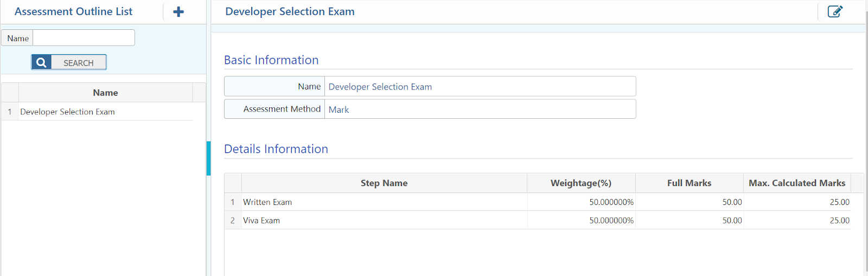Click the blue panel splitter handle
This screenshot has width=868, height=276.
click(208, 158)
